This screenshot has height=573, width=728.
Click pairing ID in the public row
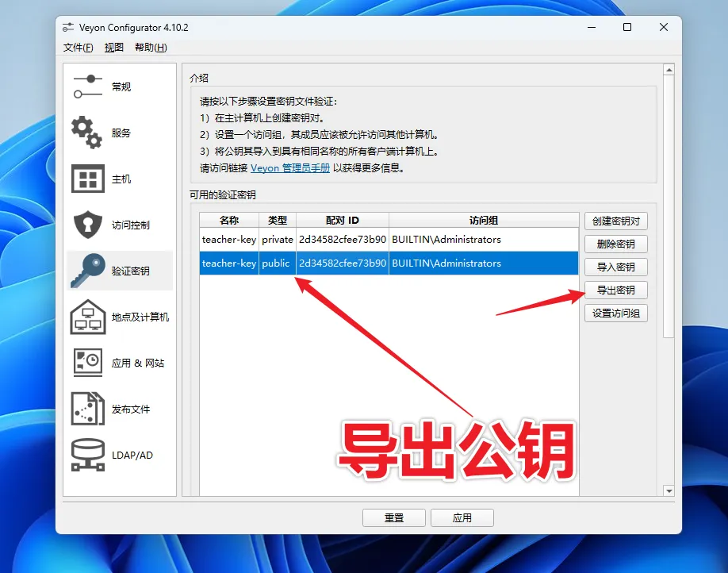coord(342,263)
